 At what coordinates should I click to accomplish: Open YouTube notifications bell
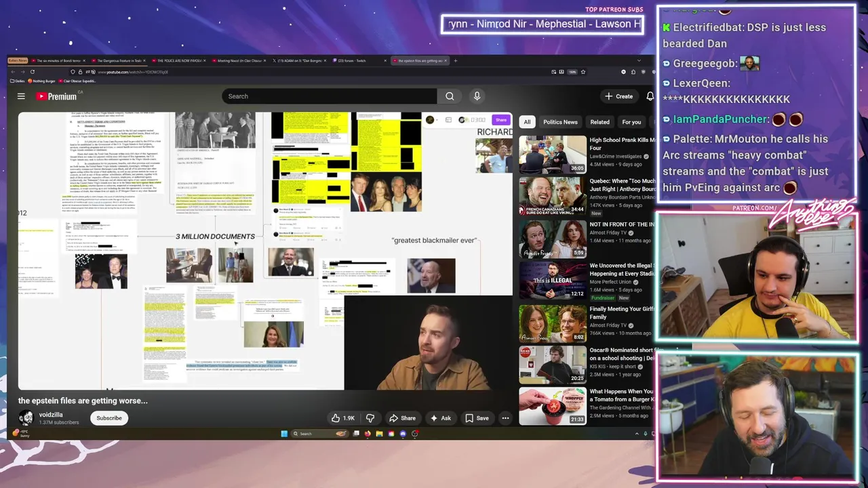(650, 96)
